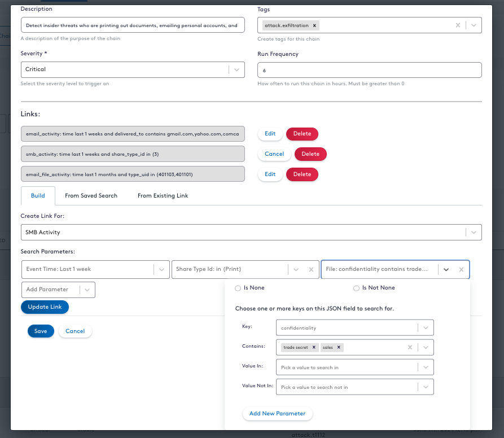Screen dimensions: 504x438
Task: Delete the email_activity link
Action: pos(302,134)
